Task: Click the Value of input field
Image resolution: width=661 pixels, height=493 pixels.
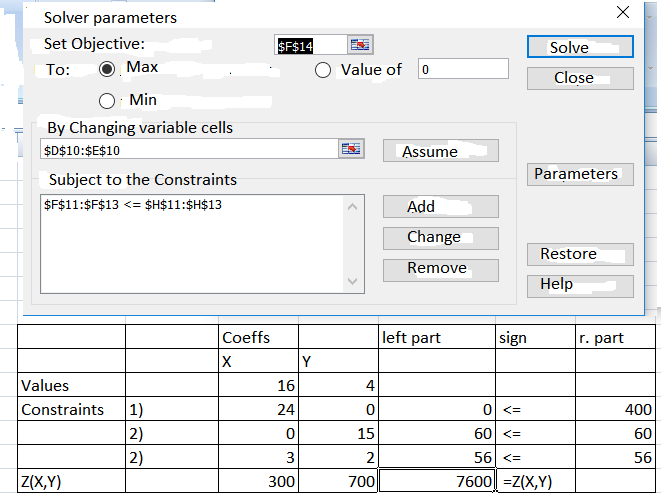Action: pos(463,69)
